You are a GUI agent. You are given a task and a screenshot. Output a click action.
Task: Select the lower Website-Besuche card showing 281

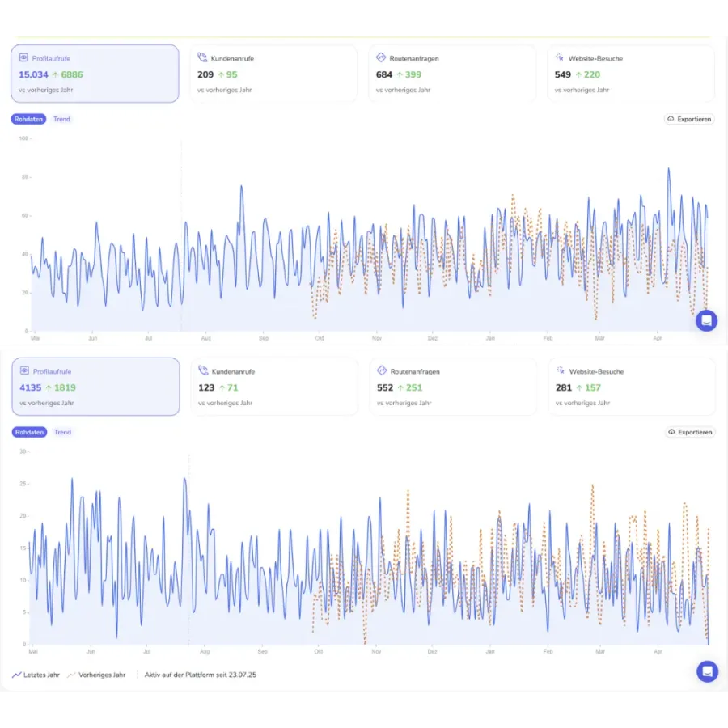coord(632,387)
